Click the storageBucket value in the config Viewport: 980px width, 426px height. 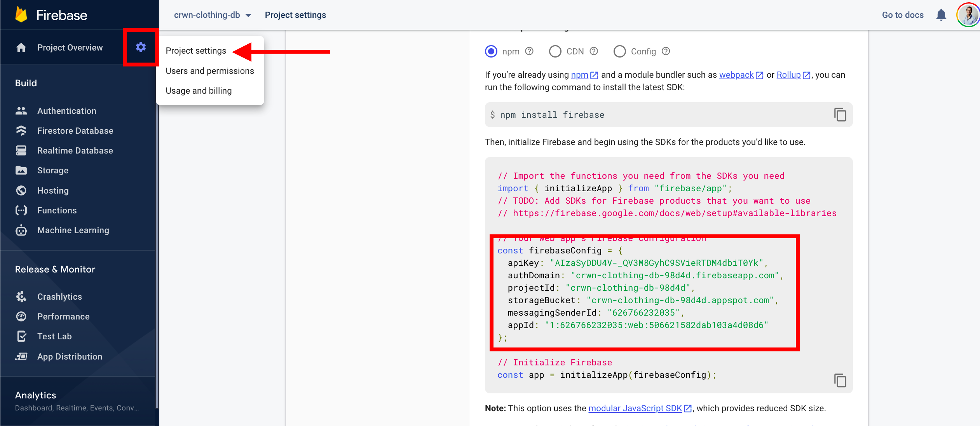coord(680,300)
